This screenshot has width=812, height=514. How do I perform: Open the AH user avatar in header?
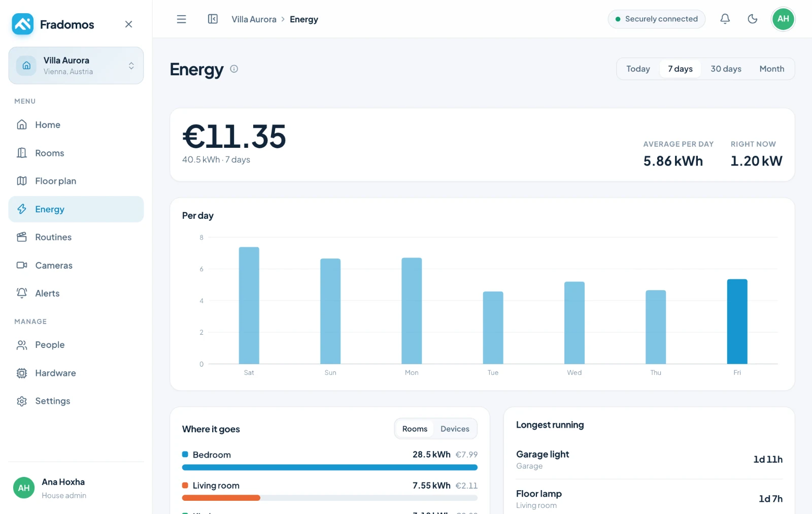tap(783, 19)
